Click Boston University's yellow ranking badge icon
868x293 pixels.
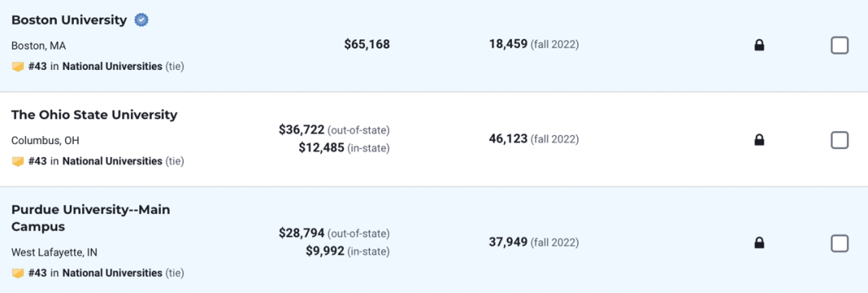18,67
